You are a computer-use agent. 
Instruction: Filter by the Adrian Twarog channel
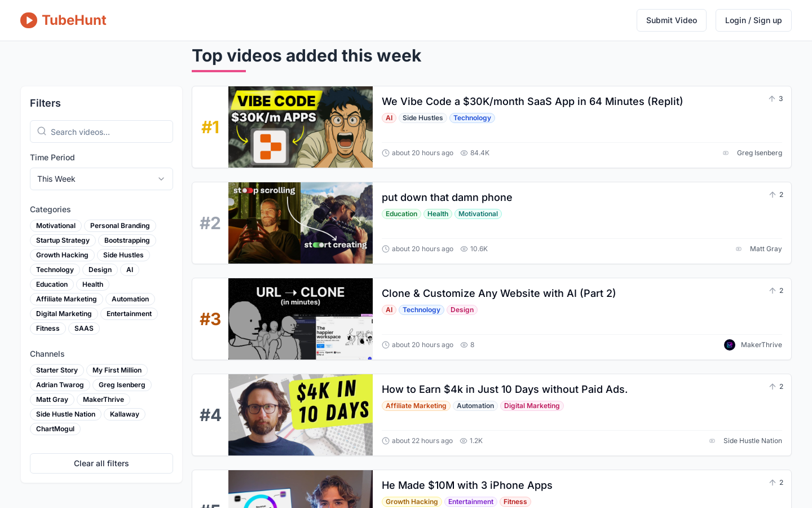60,385
